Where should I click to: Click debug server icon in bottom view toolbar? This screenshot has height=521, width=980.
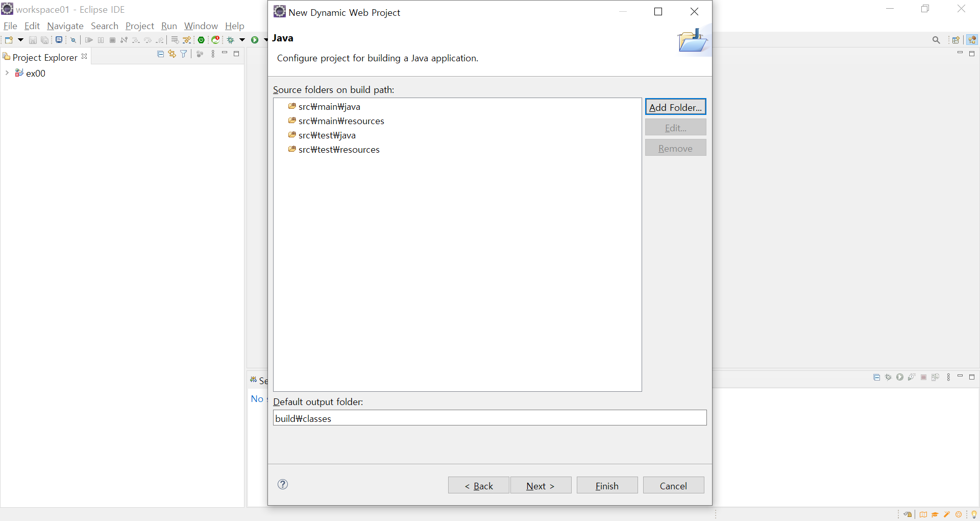[x=888, y=377]
